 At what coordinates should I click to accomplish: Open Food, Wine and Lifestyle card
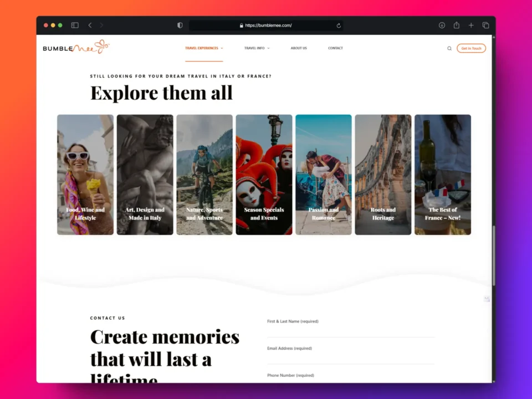point(85,175)
